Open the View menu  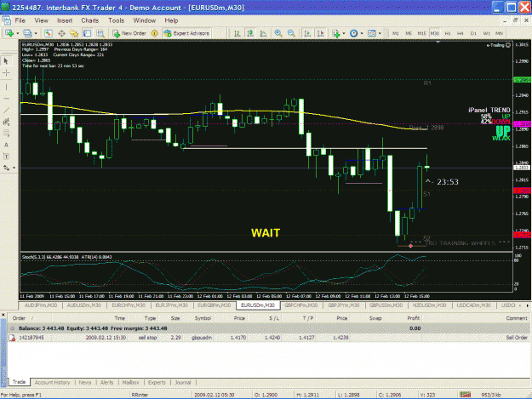(41, 20)
